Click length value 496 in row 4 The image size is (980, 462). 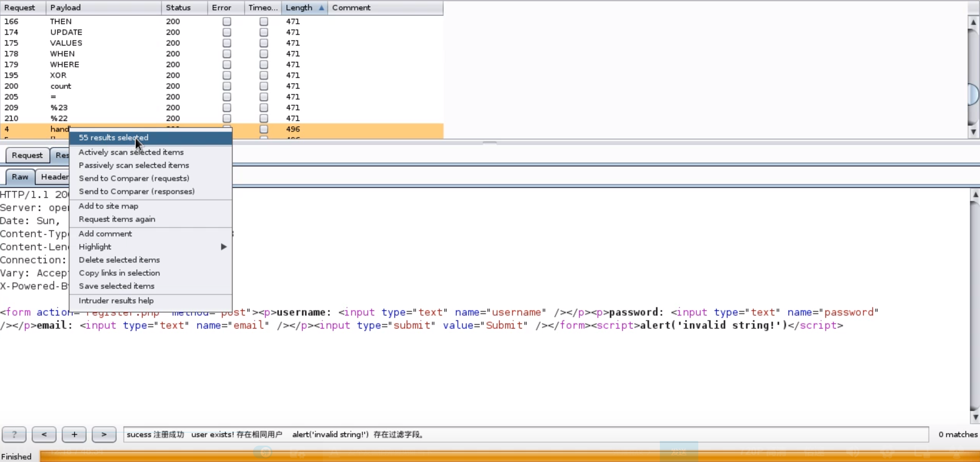(293, 129)
